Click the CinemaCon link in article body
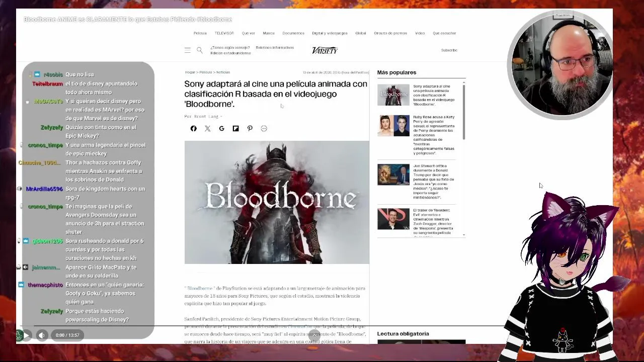 [300, 326]
